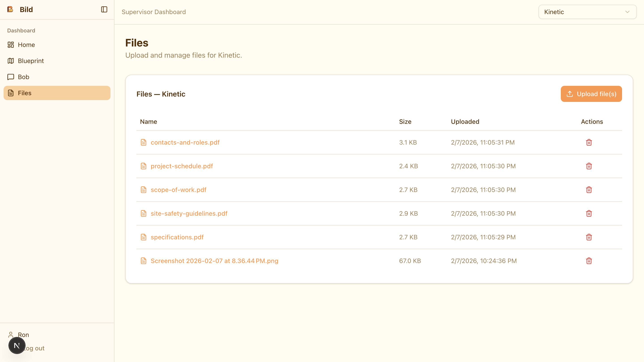Click the trash icon next to specifications.pdf
This screenshot has height=362, width=644.
click(589, 237)
